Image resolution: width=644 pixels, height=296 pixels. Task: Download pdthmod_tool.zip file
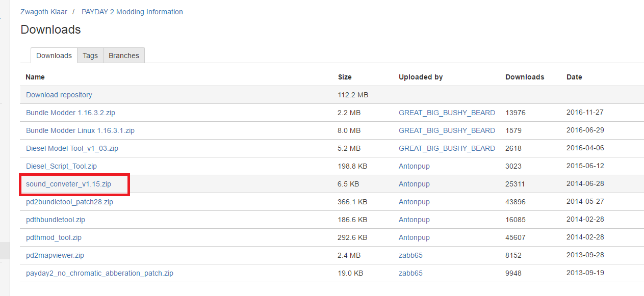pos(54,237)
